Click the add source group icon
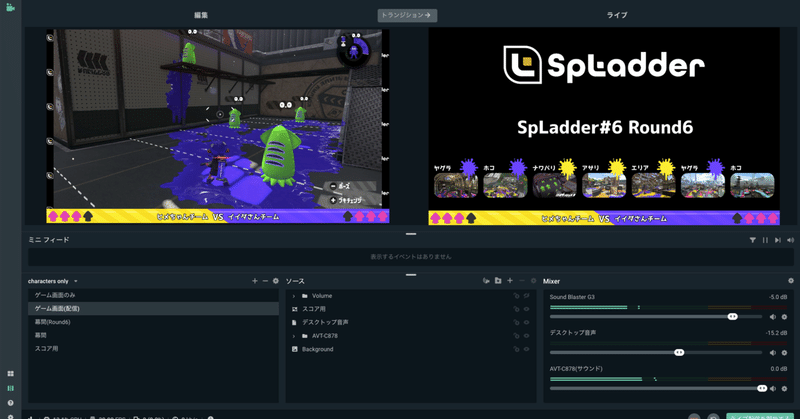 486,281
